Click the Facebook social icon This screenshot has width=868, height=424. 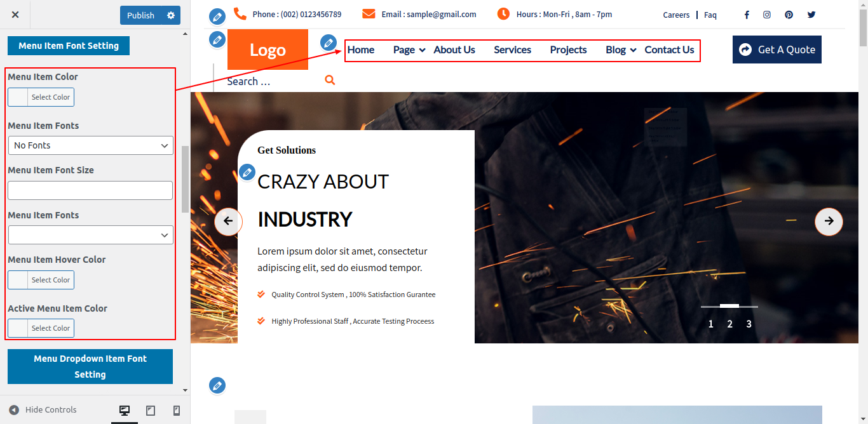click(747, 15)
